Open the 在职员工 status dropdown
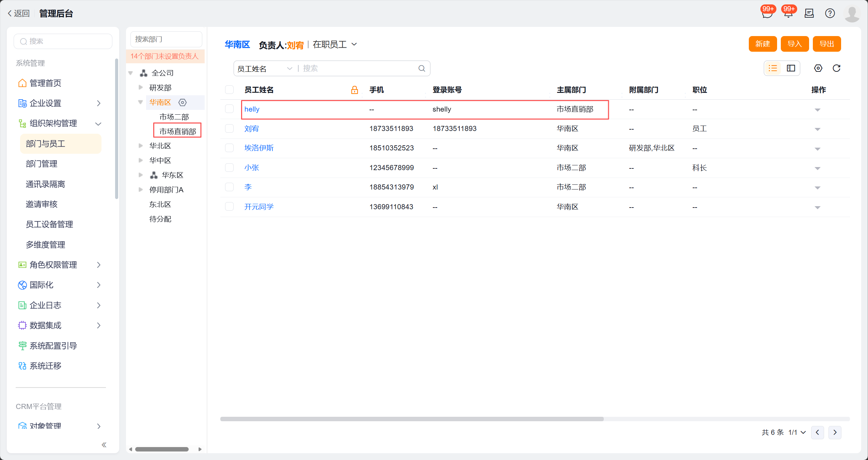 (335, 44)
